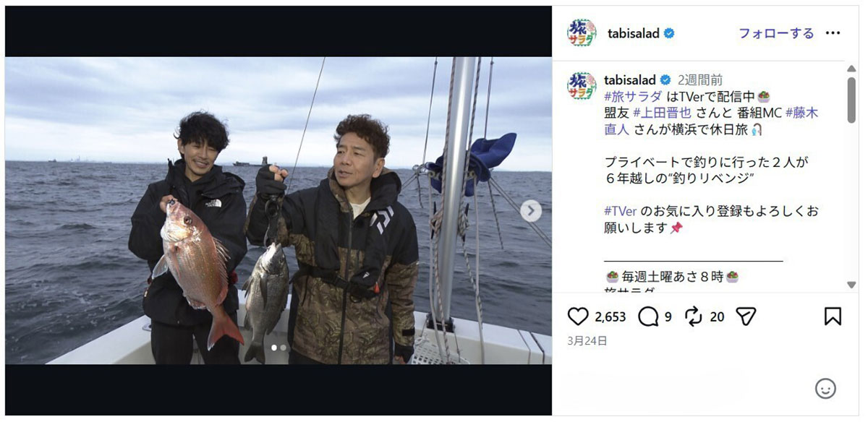This screenshot has height=422, width=868.
Task: Click the tabisalad profile avatar in the header
Action: (x=582, y=33)
